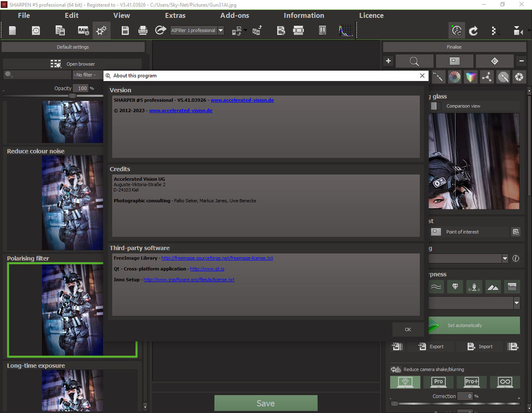Click the Export button
This screenshot has height=413, width=532.
point(431,346)
